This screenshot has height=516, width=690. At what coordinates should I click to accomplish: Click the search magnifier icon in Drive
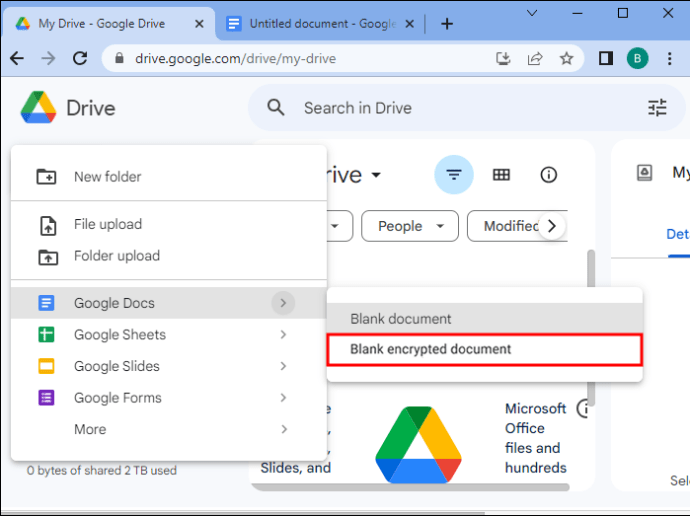[x=276, y=107]
